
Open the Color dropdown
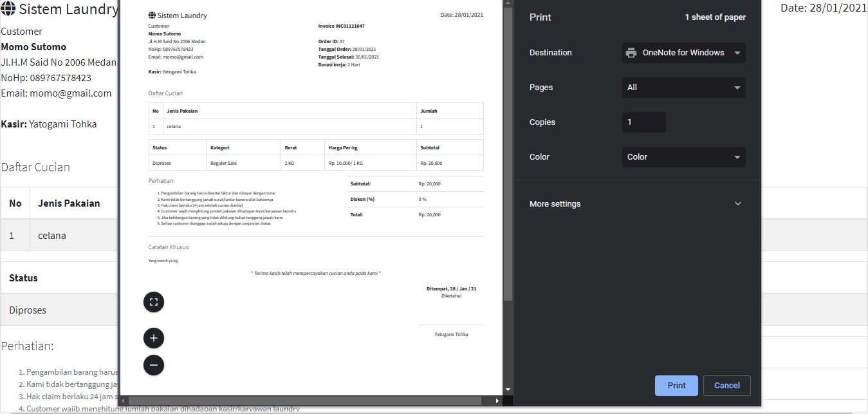[x=683, y=156]
